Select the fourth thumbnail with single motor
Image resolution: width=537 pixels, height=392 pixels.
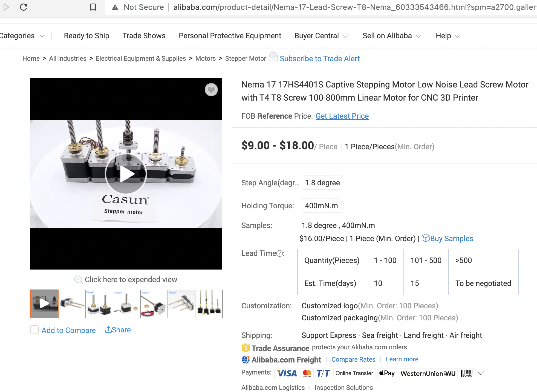(x=127, y=304)
